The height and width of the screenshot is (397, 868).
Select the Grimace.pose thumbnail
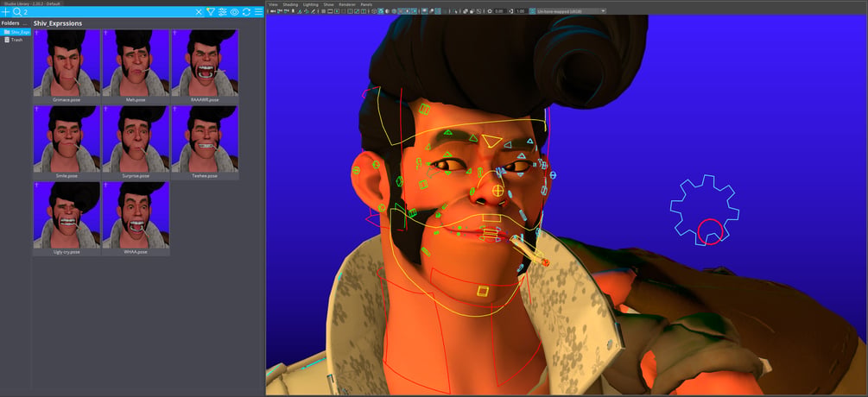(x=67, y=66)
